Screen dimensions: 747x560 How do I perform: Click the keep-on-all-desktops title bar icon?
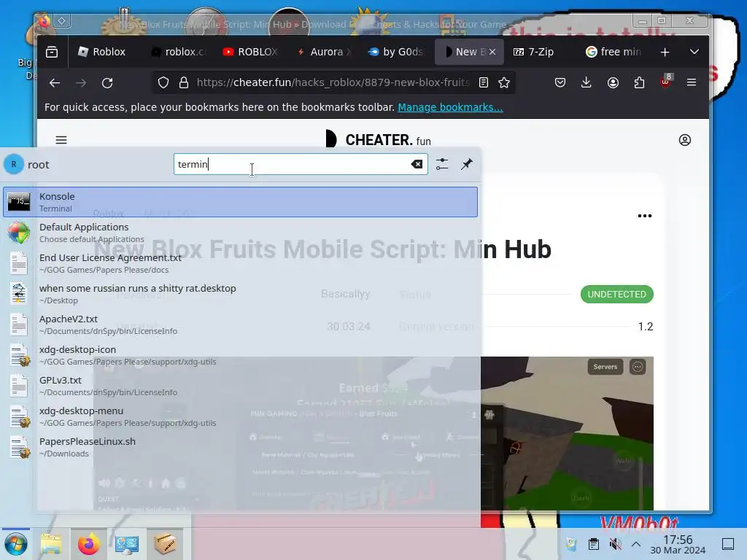(x=62, y=21)
